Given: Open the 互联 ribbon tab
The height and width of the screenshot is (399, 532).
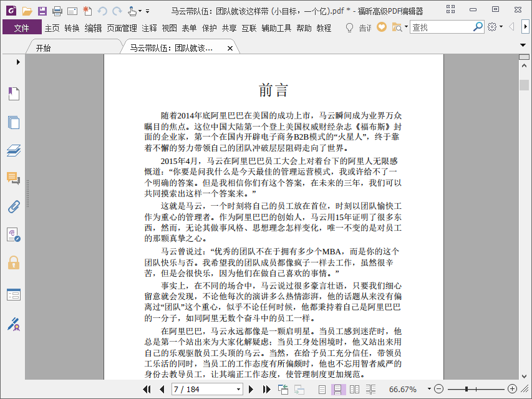Looking at the screenshot, I should (249, 28).
